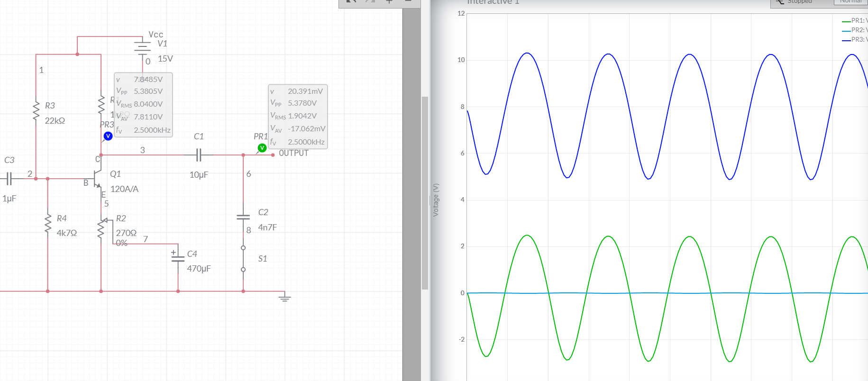This screenshot has height=381, width=868.
Task: Select resistor R4 symbol
Action: (x=47, y=224)
